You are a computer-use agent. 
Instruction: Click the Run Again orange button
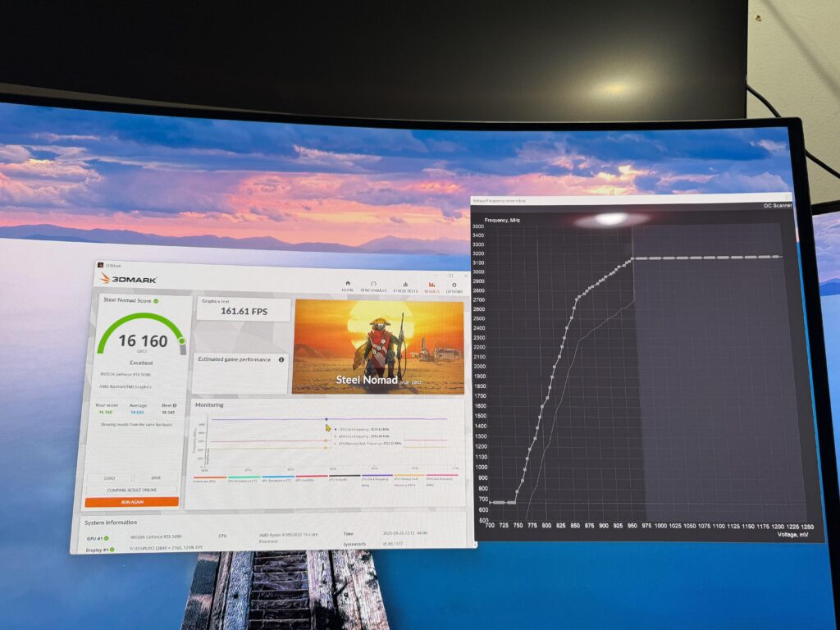pos(132,502)
